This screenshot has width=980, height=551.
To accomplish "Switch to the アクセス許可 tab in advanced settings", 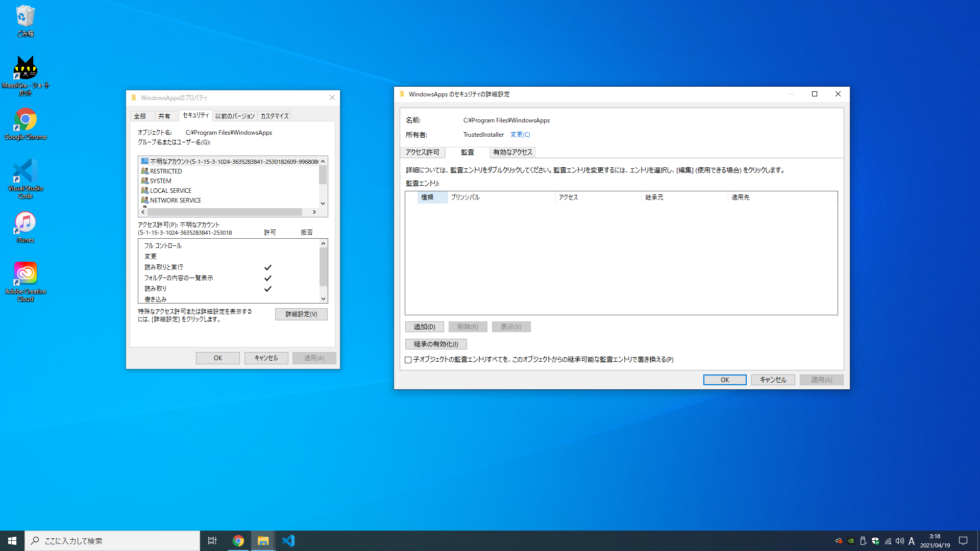I will tap(422, 153).
